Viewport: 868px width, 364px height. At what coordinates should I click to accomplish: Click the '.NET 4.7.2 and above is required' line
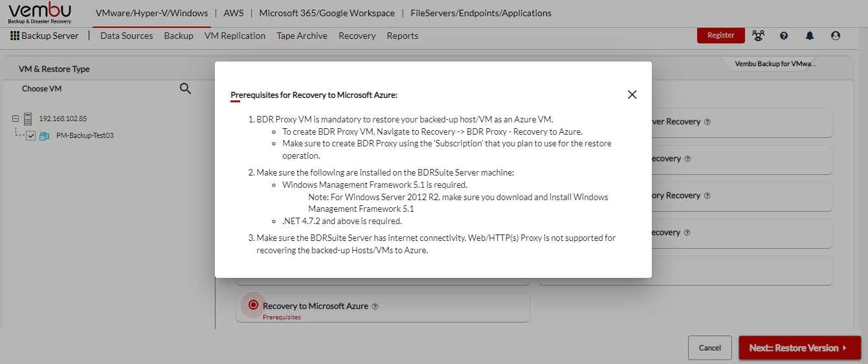tap(342, 221)
